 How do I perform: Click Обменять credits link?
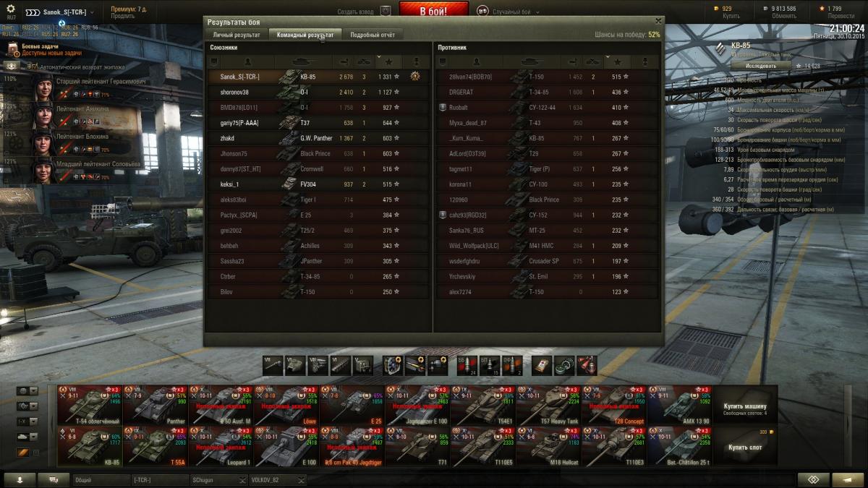click(x=784, y=16)
